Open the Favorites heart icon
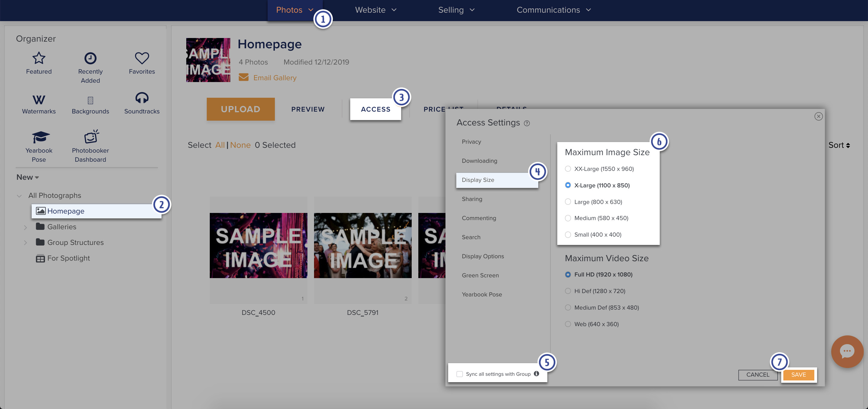The image size is (868, 409). (142, 58)
